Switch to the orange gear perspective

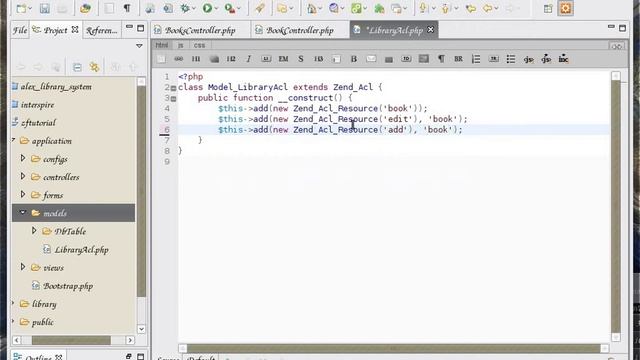[x=566, y=8]
